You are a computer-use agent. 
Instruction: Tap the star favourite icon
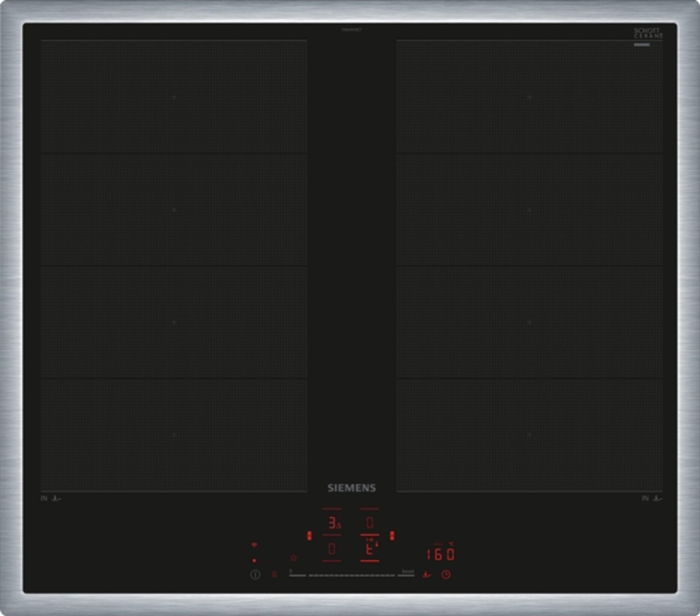point(294,558)
